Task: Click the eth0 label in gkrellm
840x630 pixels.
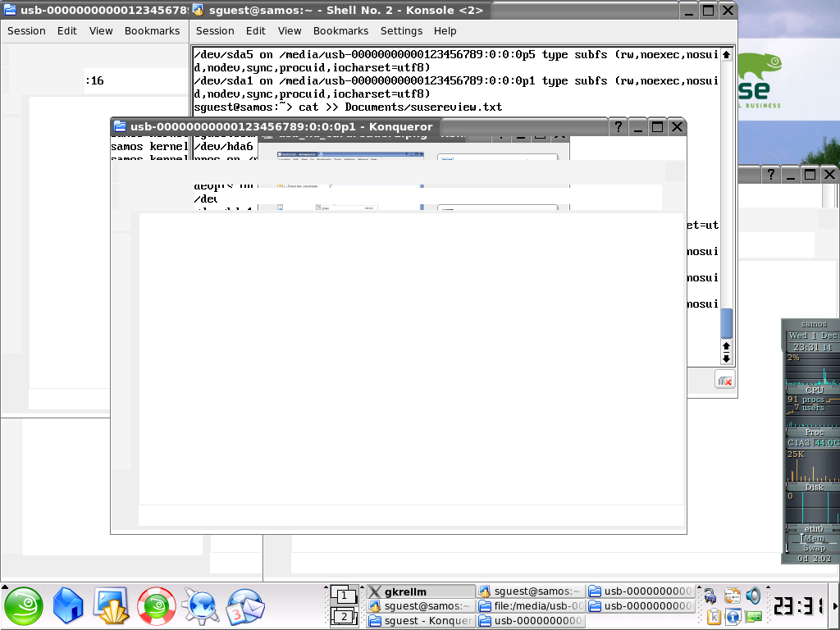Action: [x=813, y=529]
